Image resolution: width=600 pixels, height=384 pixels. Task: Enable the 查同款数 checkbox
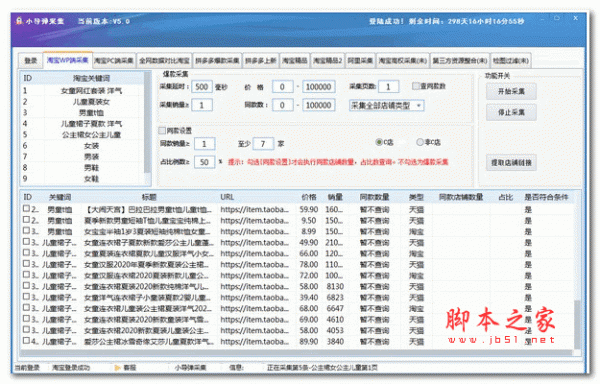[x=416, y=86]
